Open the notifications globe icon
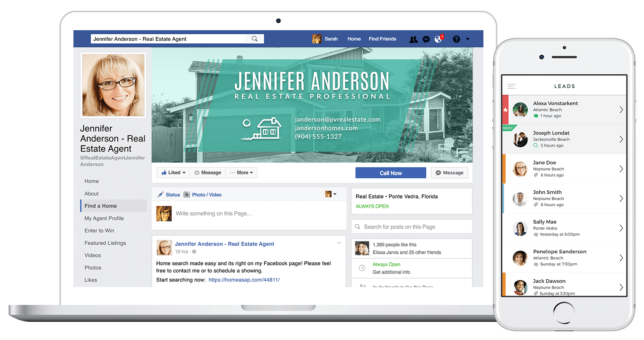Viewport: 644px width, 340px height. [x=438, y=39]
